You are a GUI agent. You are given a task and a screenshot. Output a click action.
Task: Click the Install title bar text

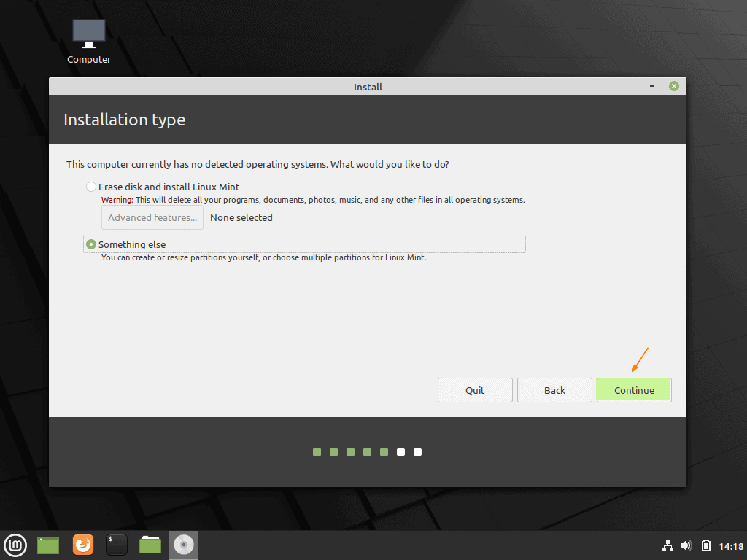[x=368, y=87]
